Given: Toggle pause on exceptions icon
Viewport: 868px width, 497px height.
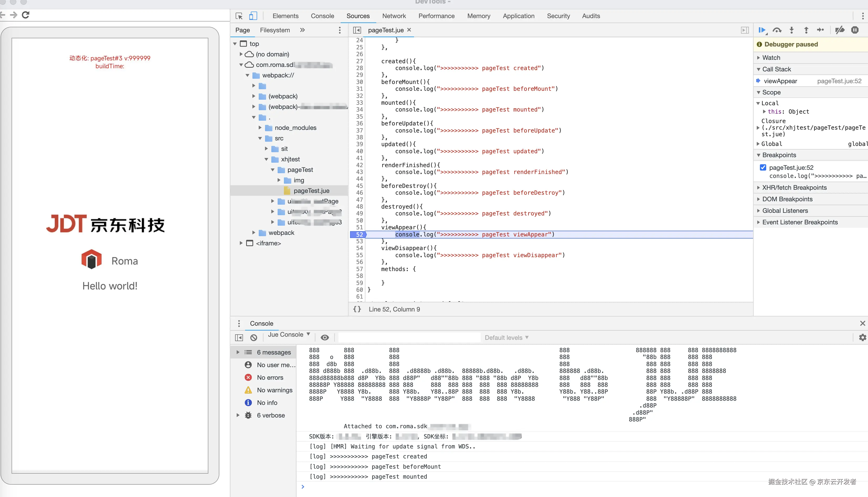Looking at the screenshot, I should pos(855,30).
